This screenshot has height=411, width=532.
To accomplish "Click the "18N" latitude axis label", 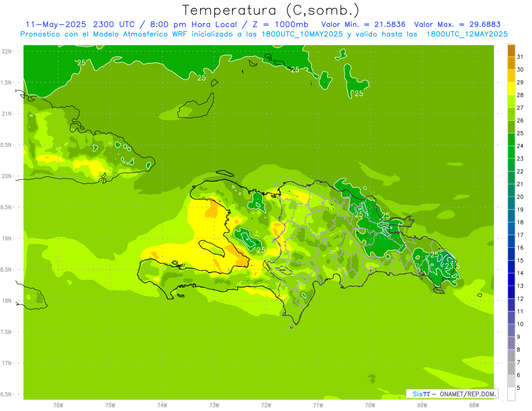I will click(6, 301).
